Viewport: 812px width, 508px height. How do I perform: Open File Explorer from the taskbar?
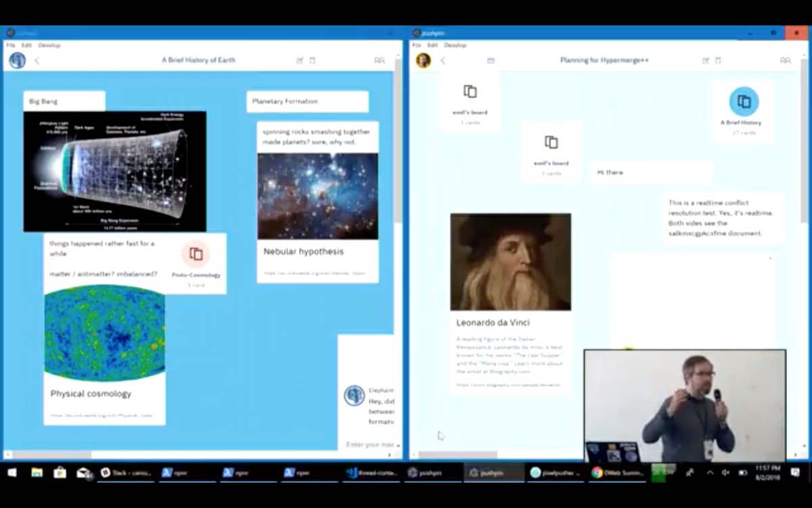click(x=37, y=472)
